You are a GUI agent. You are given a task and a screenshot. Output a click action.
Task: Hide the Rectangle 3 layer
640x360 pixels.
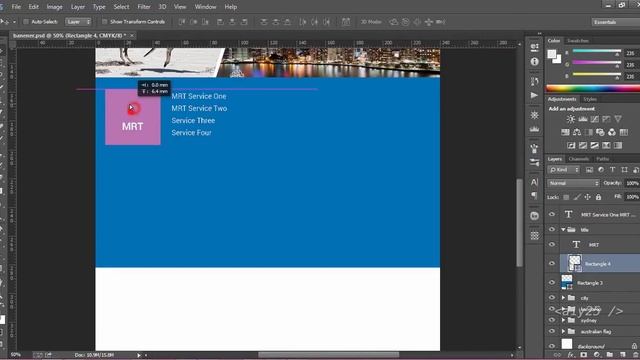pos(552,282)
